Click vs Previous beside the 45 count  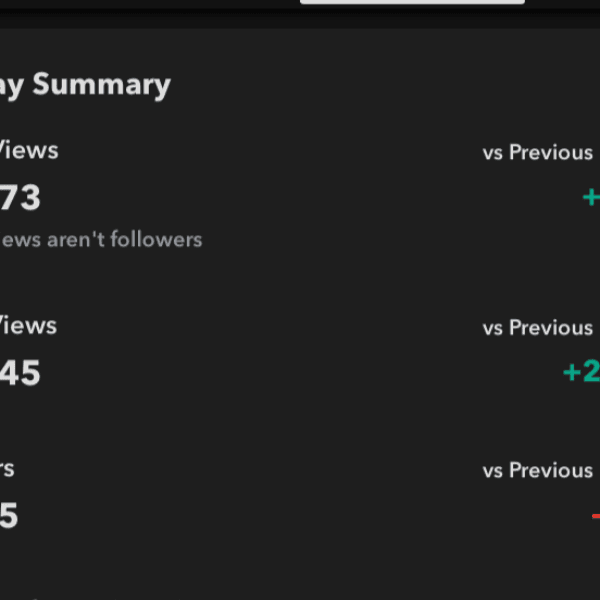(x=538, y=328)
